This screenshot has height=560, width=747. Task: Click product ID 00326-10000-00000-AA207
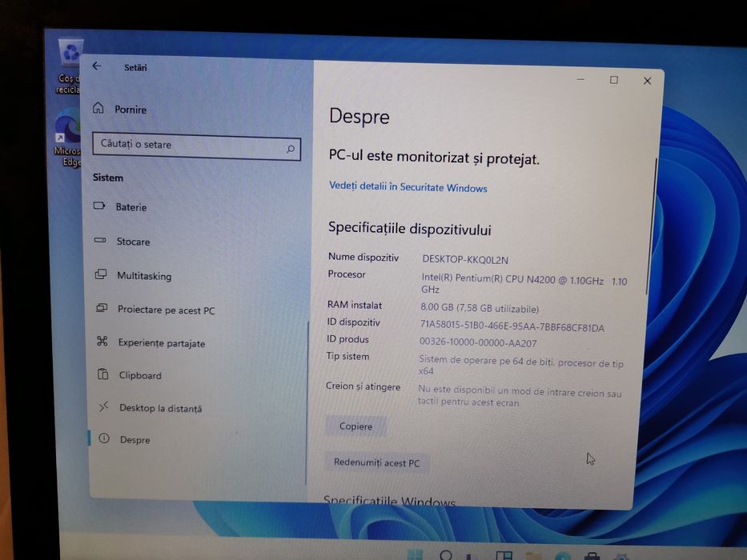point(478,342)
